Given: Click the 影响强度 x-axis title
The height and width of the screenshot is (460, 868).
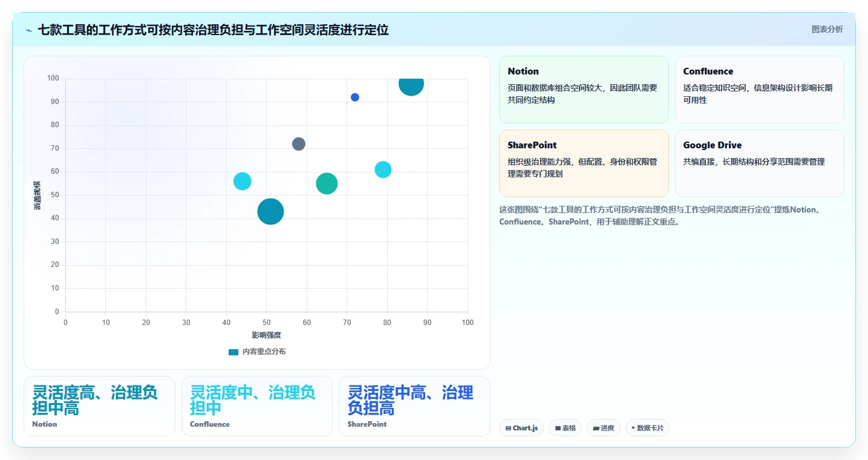Looking at the screenshot, I should [267, 335].
